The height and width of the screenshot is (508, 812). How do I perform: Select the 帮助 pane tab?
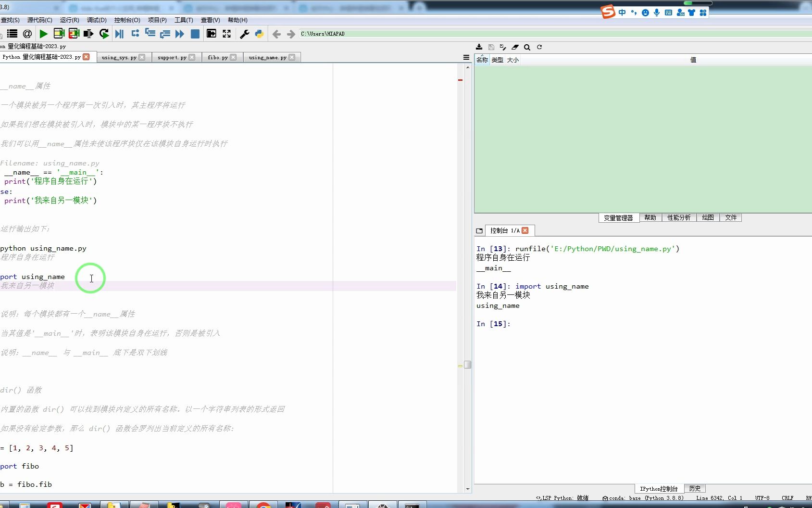pos(650,217)
